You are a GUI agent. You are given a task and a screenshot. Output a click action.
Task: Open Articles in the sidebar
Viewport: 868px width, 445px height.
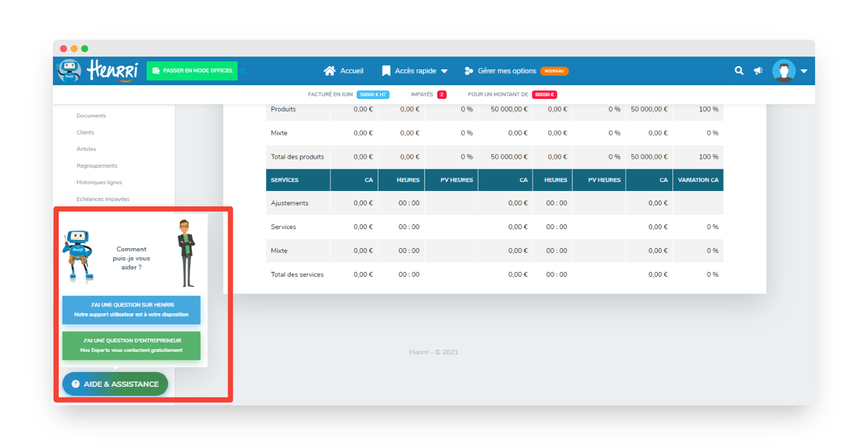tap(86, 149)
